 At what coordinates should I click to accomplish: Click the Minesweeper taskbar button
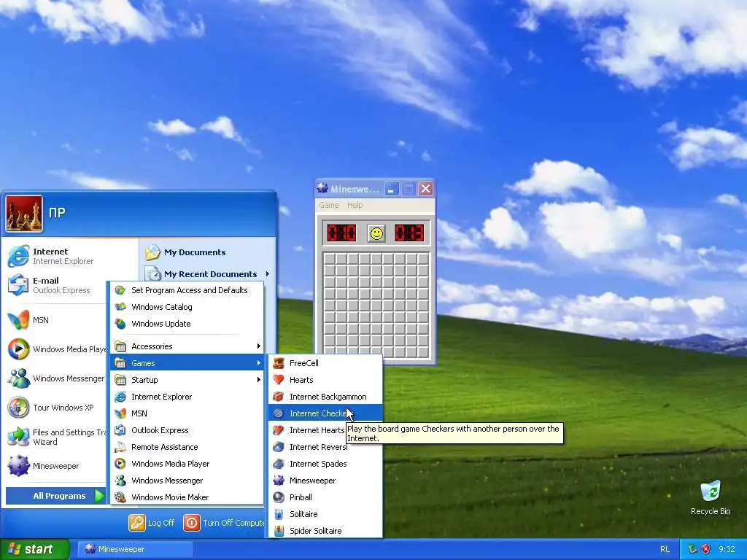coord(135,549)
